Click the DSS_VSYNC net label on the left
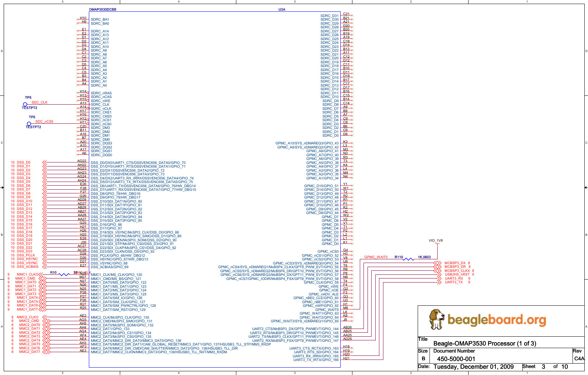The height and width of the screenshot is (375, 588). (x=27, y=263)
